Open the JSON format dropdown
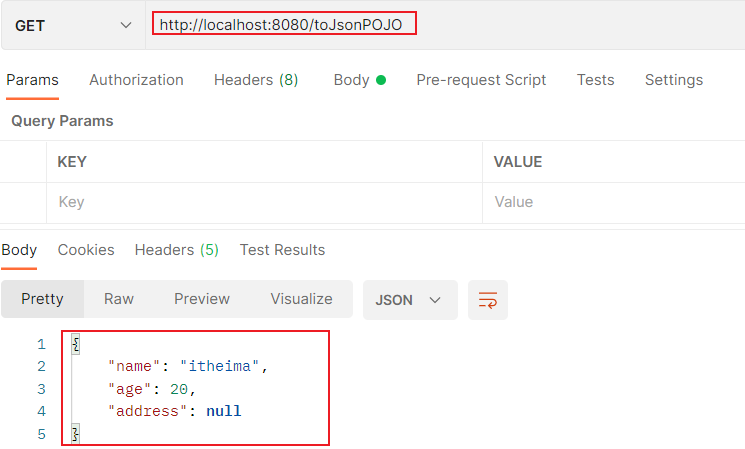Viewport: 745px width, 449px height. pyautogui.click(x=409, y=300)
